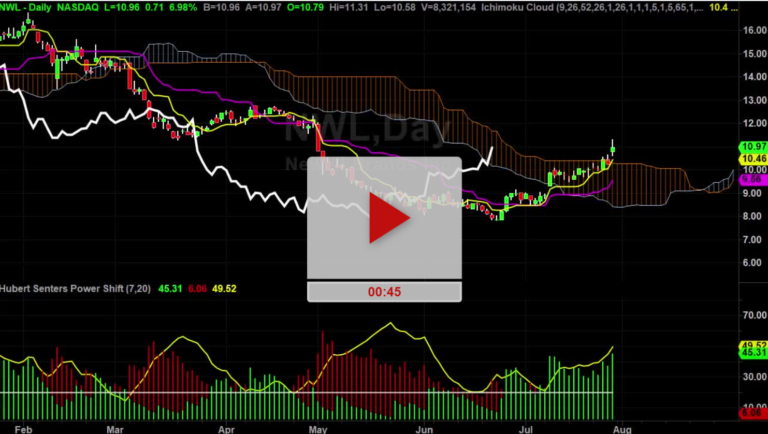Click the green 45.31 indicator axis tag
Viewport: 768px width, 434px height.
753,354
